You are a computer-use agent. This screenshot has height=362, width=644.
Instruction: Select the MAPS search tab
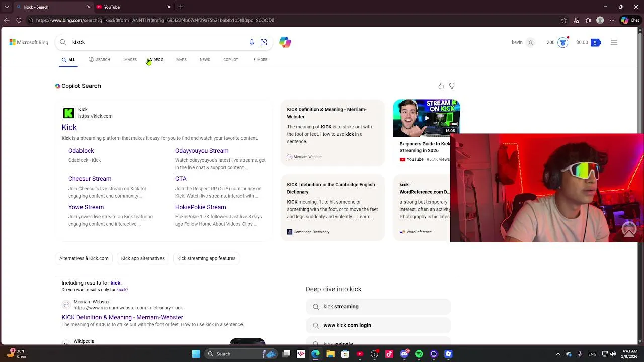tap(181, 60)
